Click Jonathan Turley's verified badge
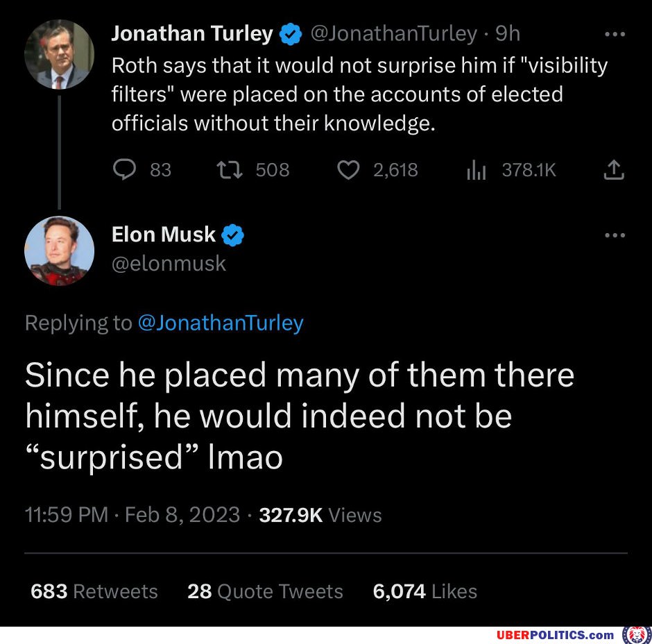This screenshot has height=644, width=652. click(289, 34)
